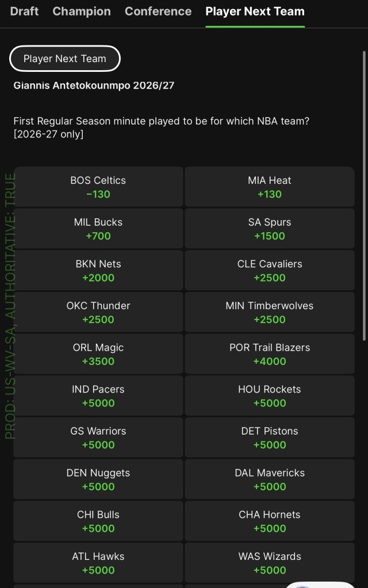Select DAL Mavericks +5000
Image resolution: width=368 pixels, height=588 pixels.
[269, 479]
